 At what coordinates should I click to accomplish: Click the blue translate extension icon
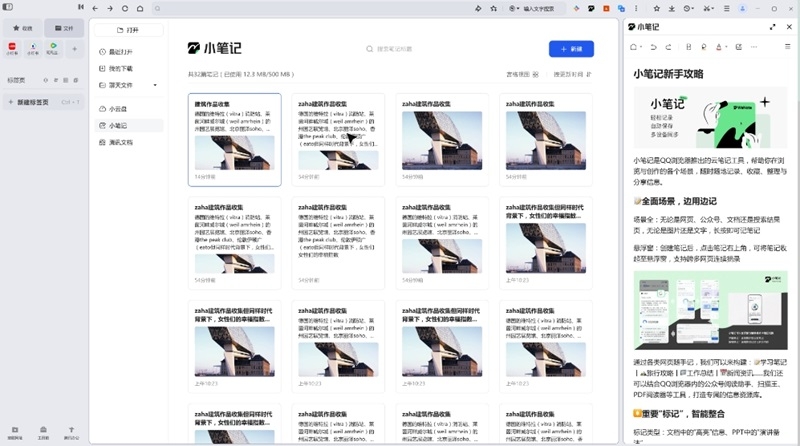(621, 8)
